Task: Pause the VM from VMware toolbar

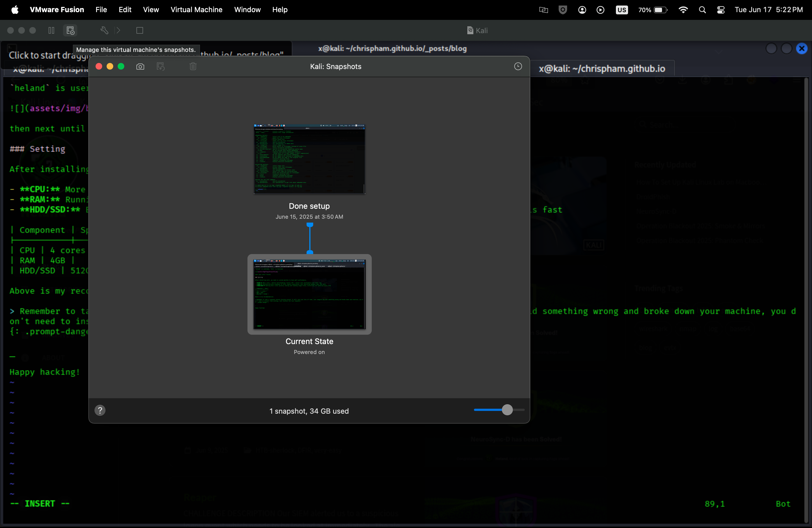Action: (x=51, y=30)
